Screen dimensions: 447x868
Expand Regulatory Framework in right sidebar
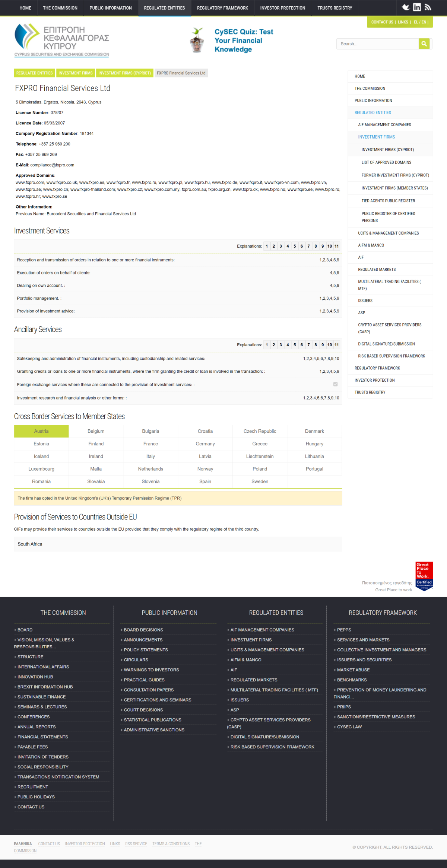point(377,368)
